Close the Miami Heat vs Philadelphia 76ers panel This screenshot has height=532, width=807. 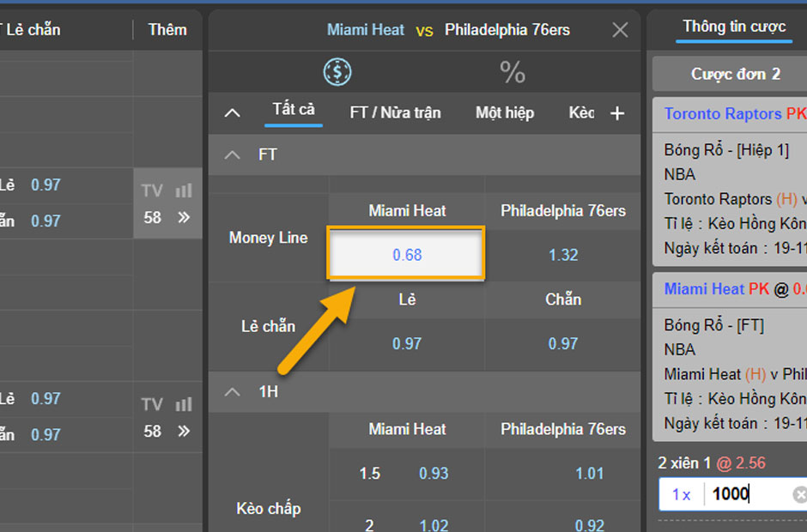(620, 30)
